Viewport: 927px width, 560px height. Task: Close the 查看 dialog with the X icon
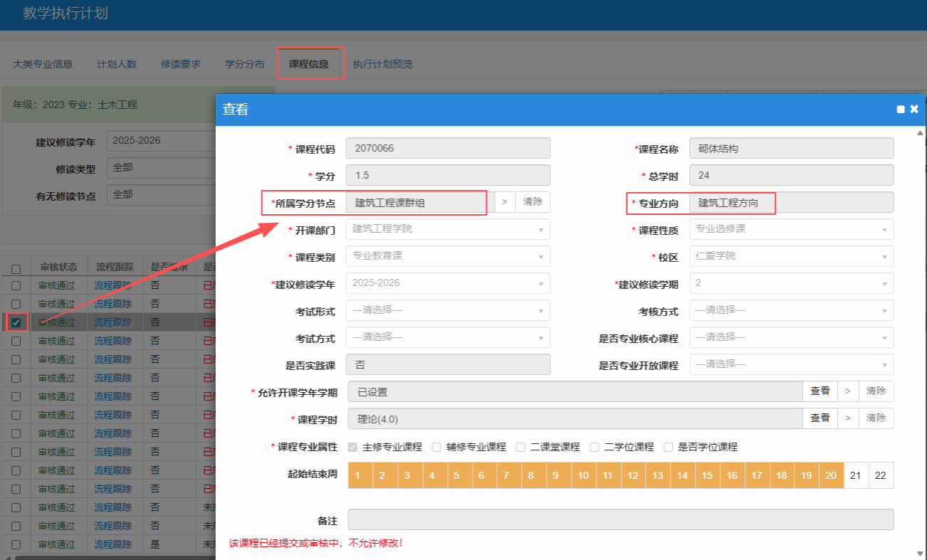pos(914,109)
